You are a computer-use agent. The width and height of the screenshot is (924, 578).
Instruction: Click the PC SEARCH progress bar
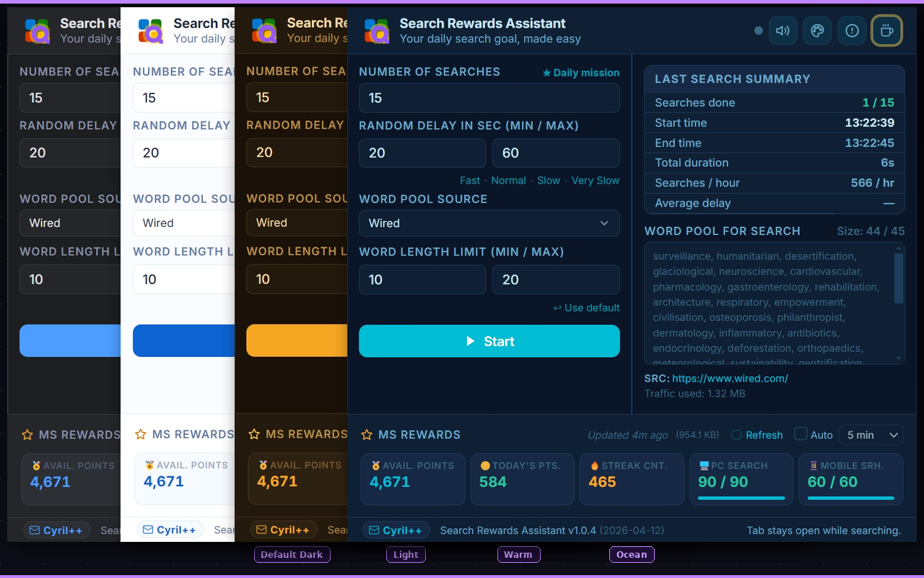(741, 498)
